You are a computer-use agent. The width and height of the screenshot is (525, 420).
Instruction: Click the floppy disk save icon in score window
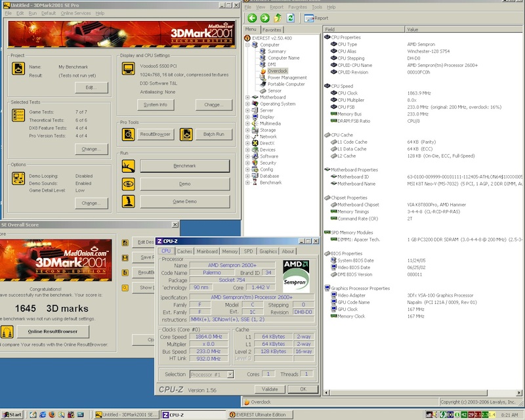[125, 258]
